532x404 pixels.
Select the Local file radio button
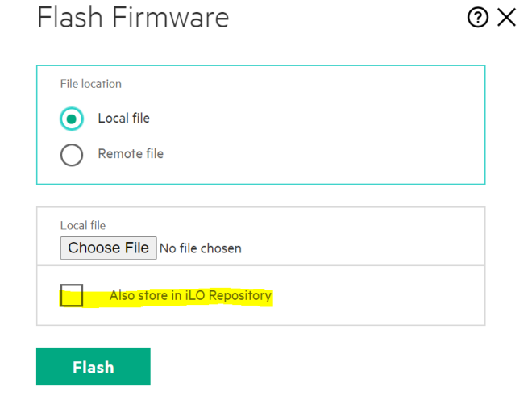(72, 119)
